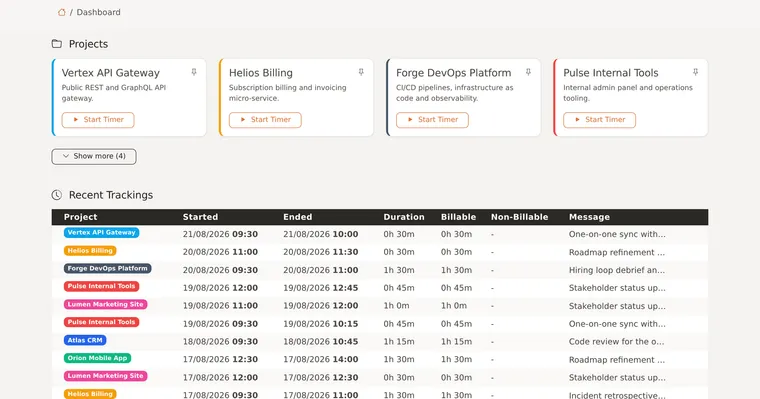Select start time 18/08/2026 09:30
The width and height of the screenshot is (760, 399).
(220, 342)
